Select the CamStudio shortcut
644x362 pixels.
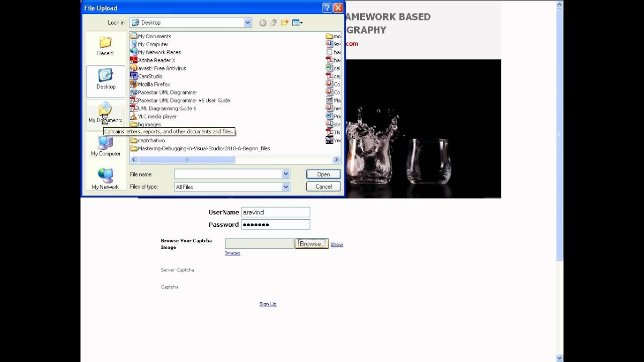coord(146,76)
